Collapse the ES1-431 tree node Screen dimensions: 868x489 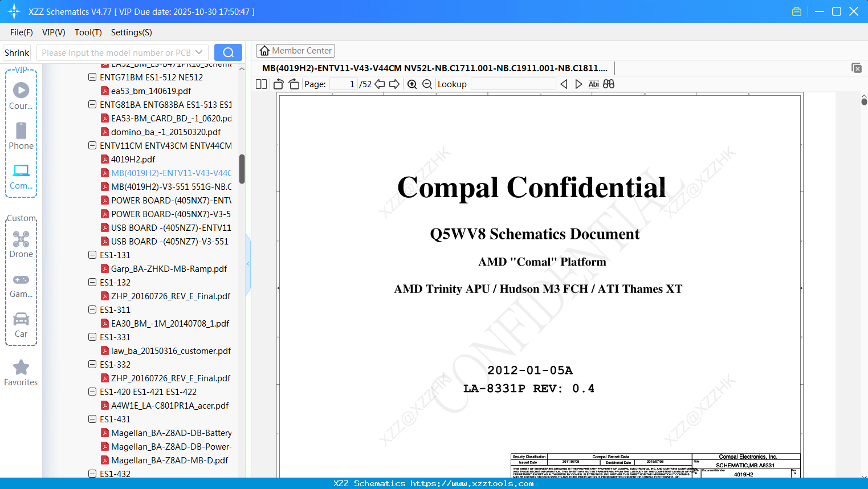tap(92, 419)
